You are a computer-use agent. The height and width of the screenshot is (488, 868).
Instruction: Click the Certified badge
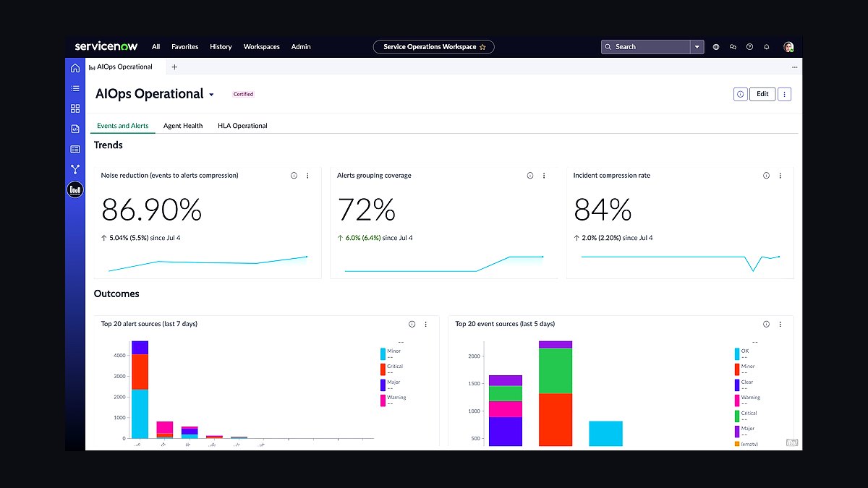click(243, 95)
